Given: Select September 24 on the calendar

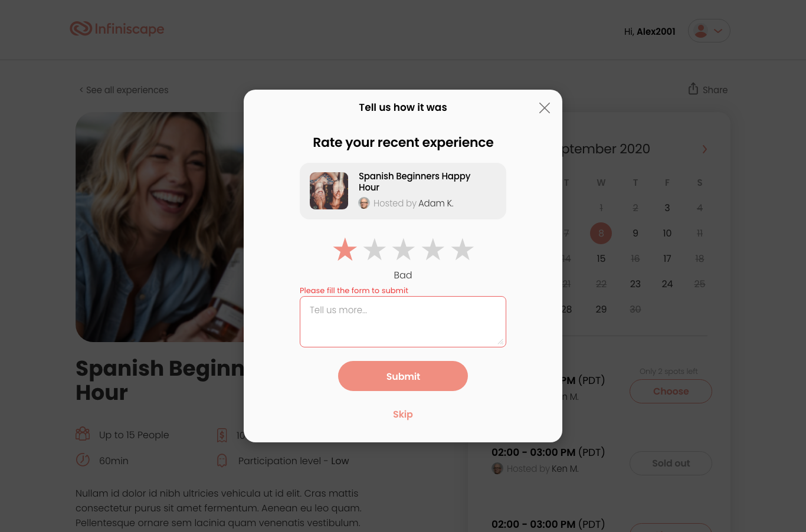Looking at the screenshot, I should (667, 284).
